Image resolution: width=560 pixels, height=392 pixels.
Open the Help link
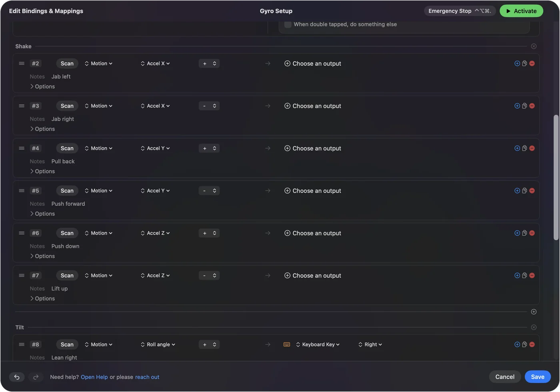(x=94, y=377)
